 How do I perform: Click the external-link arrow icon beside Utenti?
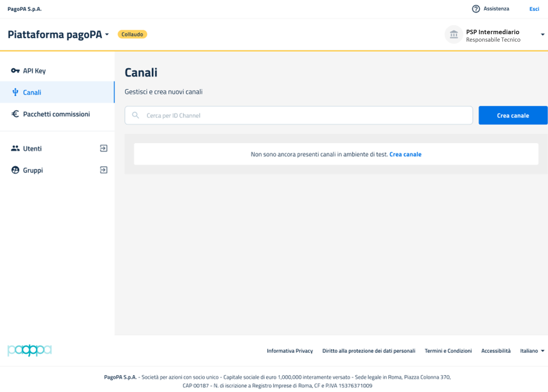pos(104,148)
